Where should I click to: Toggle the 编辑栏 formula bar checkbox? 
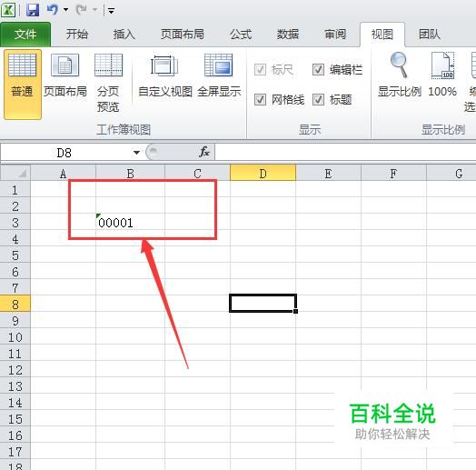point(318,70)
